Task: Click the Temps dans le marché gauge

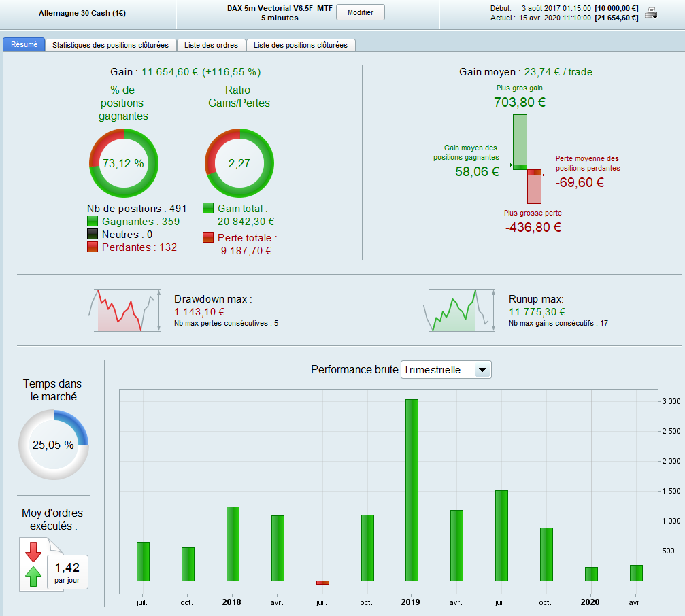Action: 54,445
